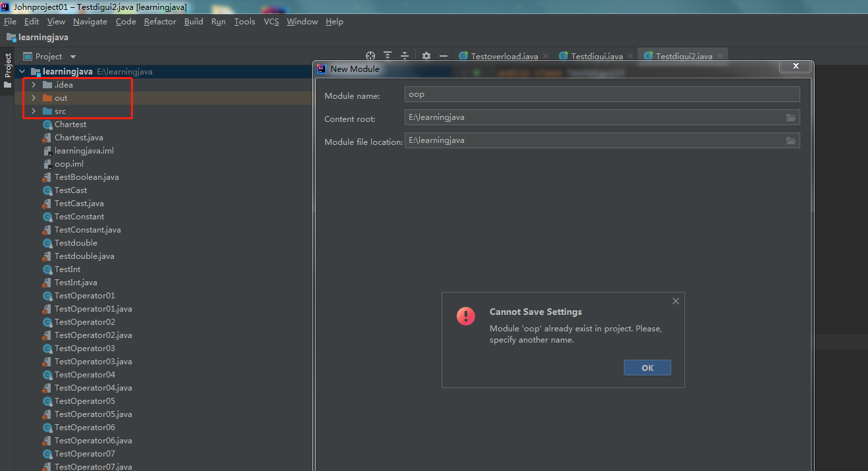
Task: Close the Testdigui.java tab
Action: pos(630,57)
